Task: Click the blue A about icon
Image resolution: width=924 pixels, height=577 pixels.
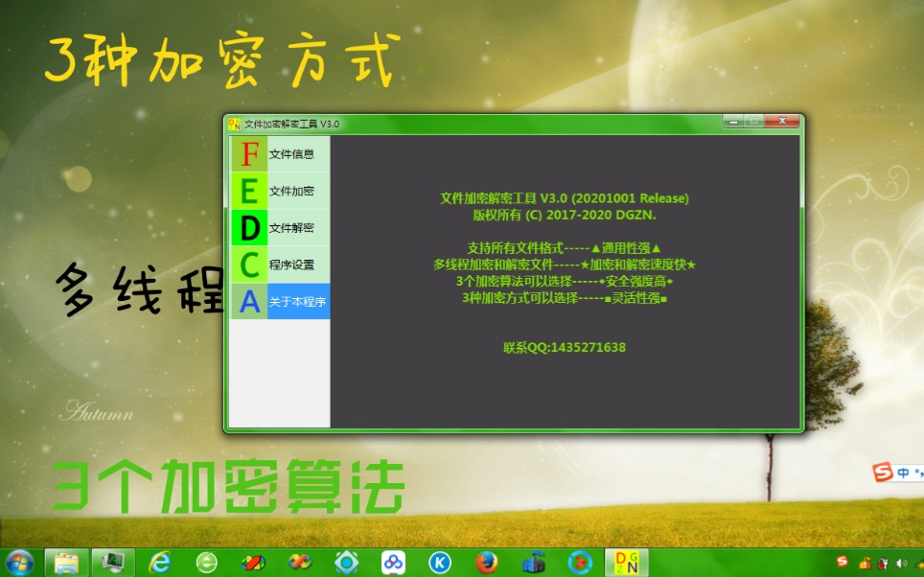Action: [x=249, y=301]
